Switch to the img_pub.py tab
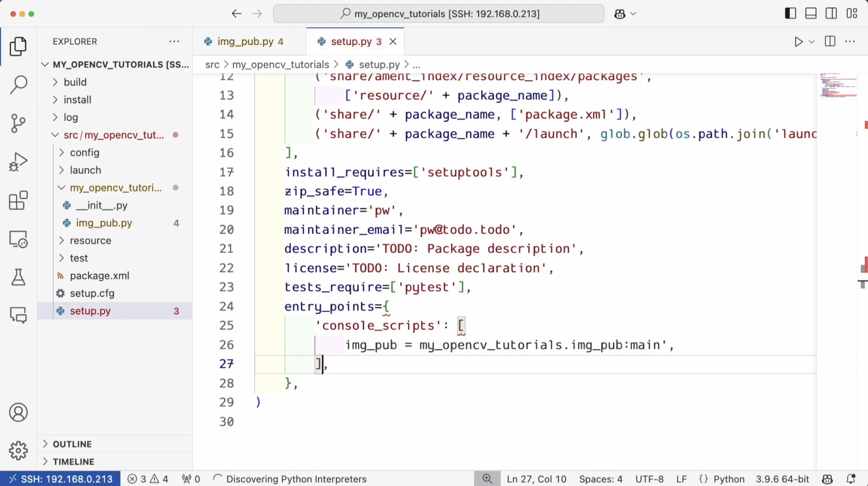The width and height of the screenshot is (868, 486). (245, 42)
